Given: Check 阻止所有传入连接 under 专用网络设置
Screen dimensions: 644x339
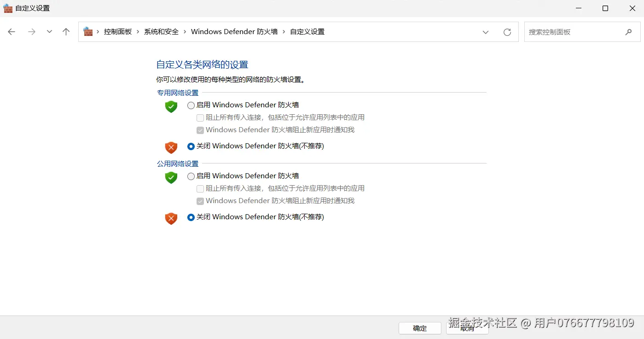Looking at the screenshot, I should 200,118.
